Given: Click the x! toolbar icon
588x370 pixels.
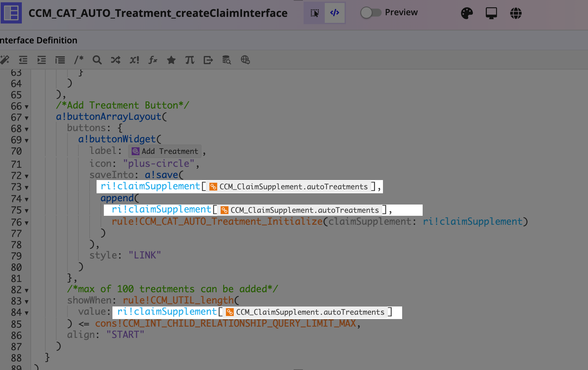Looking at the screenshot, I should pos(134,60).
